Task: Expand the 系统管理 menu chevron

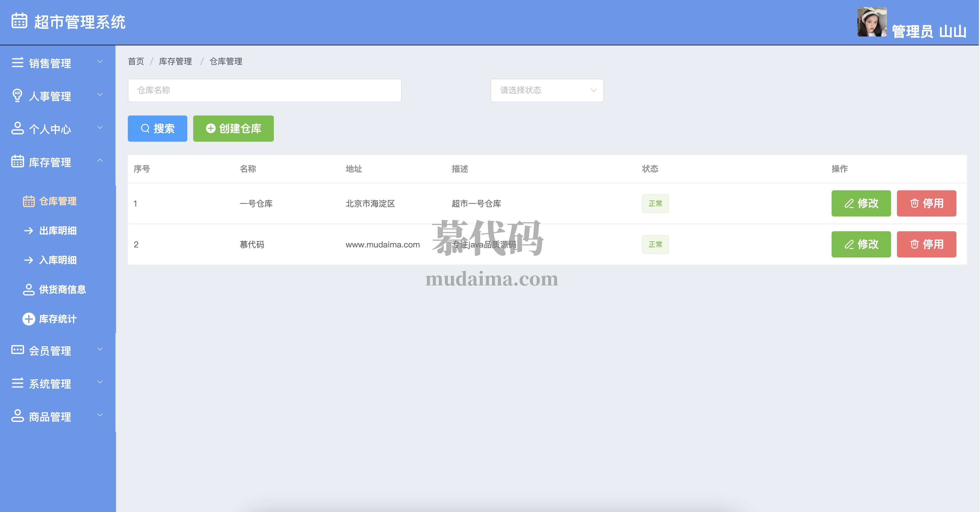Action: (100, 382)
